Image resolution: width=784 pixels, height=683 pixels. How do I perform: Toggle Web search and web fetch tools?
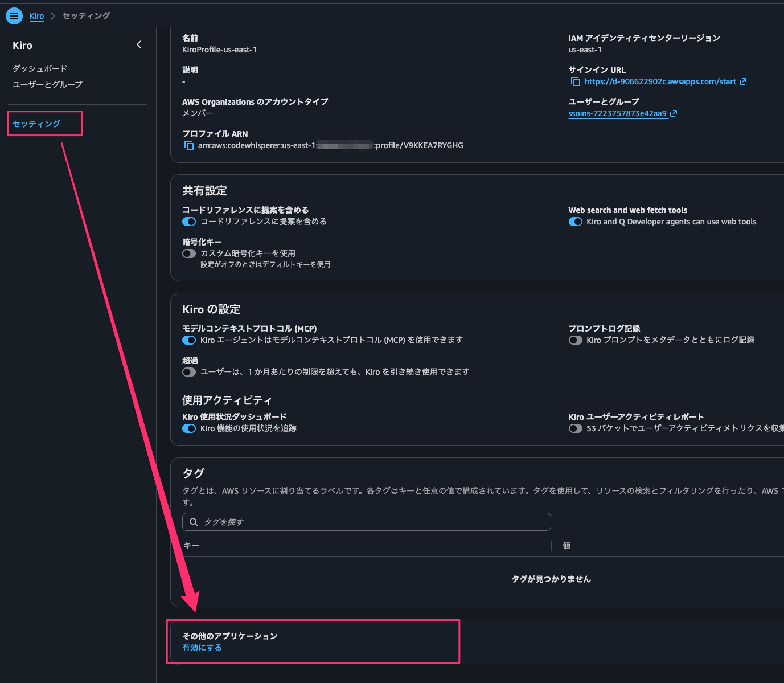[x=575, y=222]
